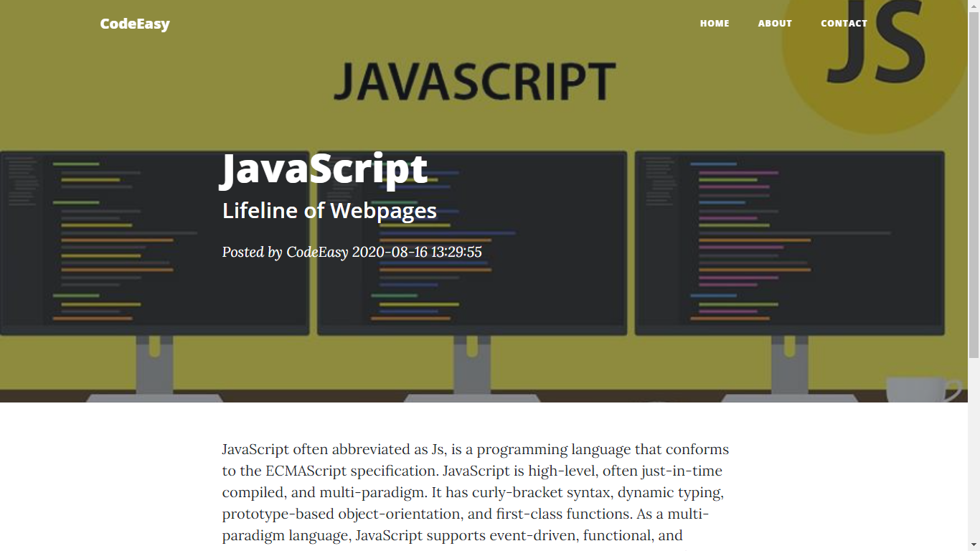Screen dimensions: 980x551
Task: Click the scrollbar down arrow
Action: click(x=974, y=545)
